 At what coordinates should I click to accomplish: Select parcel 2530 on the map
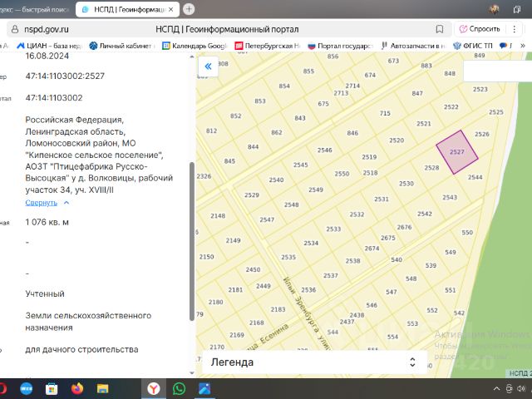pos(406,184)
